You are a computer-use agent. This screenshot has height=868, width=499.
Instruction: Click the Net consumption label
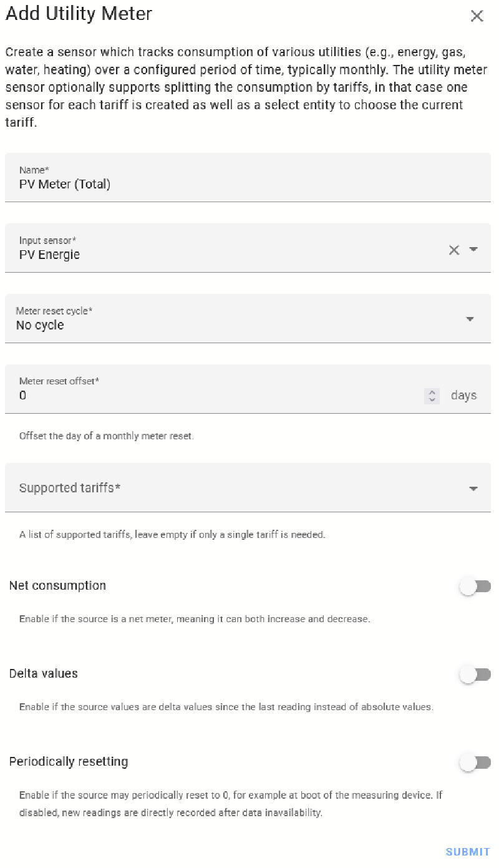(57, 585)
